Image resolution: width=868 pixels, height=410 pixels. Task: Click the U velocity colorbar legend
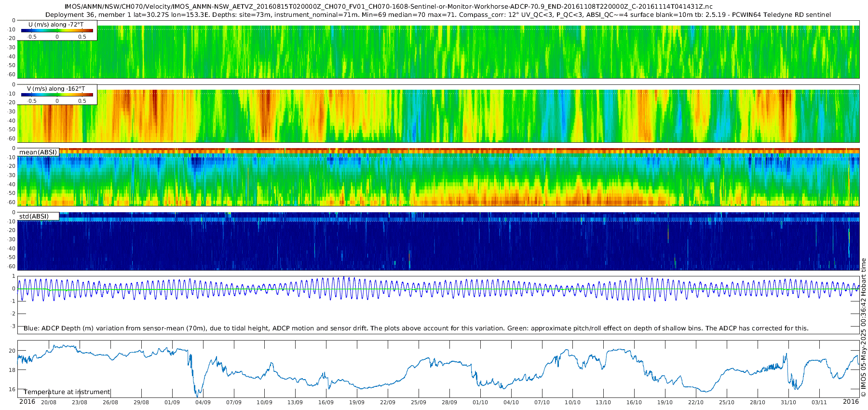point(57,30)
